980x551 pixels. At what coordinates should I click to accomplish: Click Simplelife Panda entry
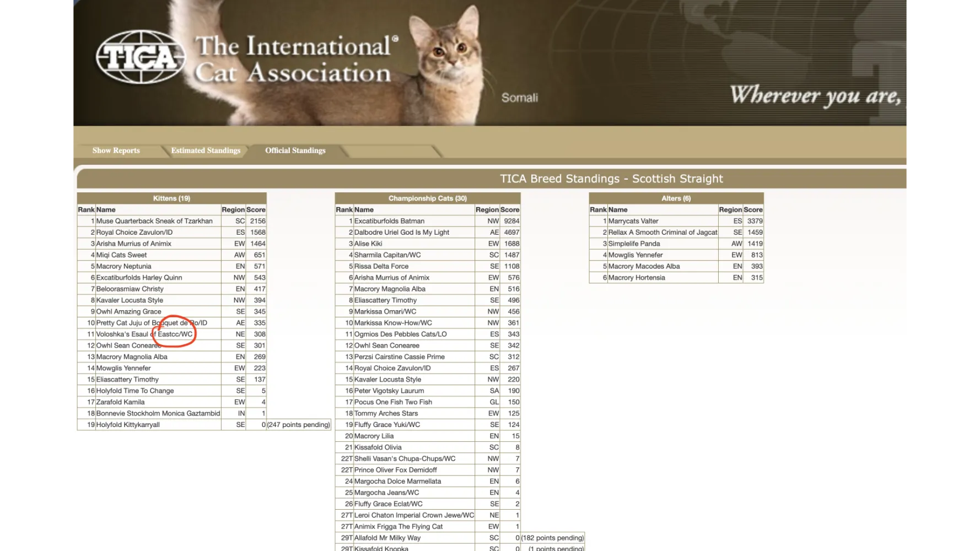coord(634,244)
